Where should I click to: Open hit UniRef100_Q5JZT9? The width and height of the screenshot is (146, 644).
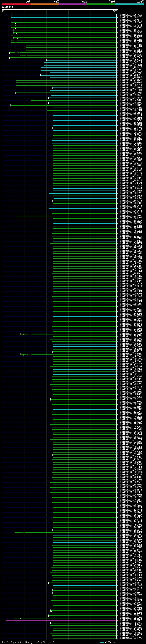pyautogui.click(x=131, y=20)
